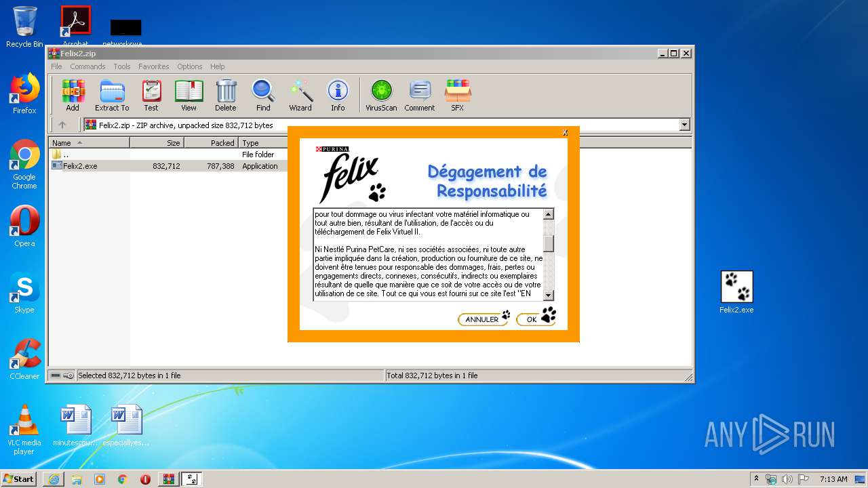This screenshot has width=868, height=488.
Task: Click the Test archive icon
Action: tap(151, 95)
